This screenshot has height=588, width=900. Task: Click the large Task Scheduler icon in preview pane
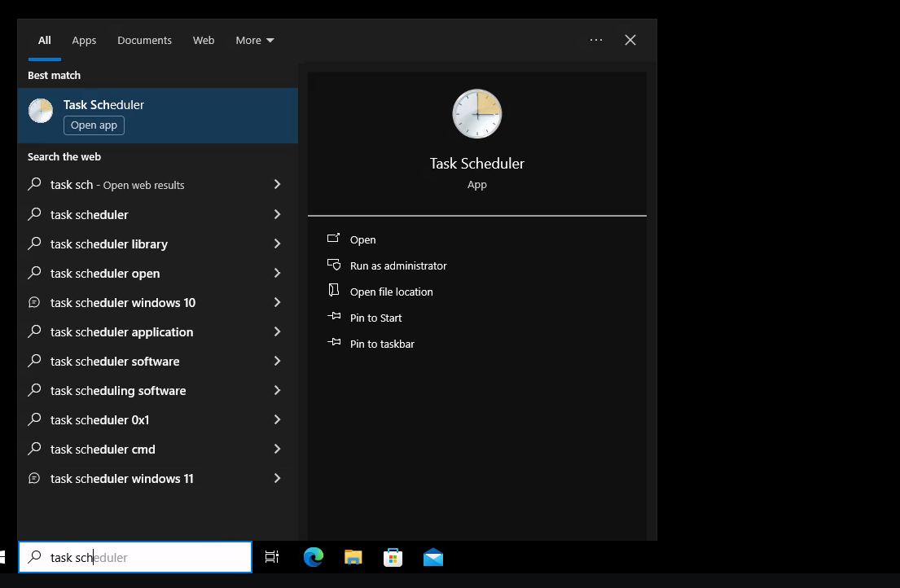[x=477, y=114]
